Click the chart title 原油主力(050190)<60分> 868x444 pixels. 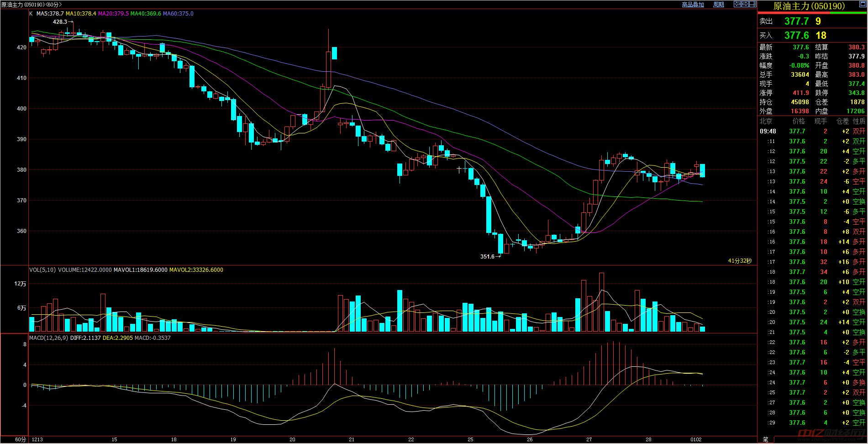coord(32,5)
